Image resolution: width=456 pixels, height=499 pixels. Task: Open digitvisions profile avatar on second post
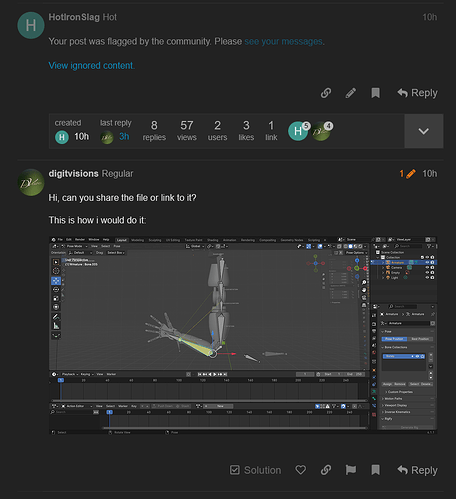(31, 182)
